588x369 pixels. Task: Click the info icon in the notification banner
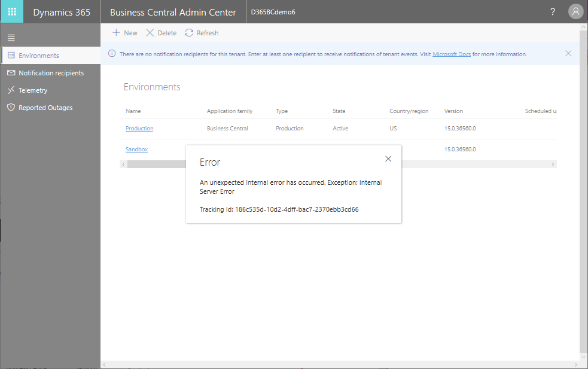[112, 54]
